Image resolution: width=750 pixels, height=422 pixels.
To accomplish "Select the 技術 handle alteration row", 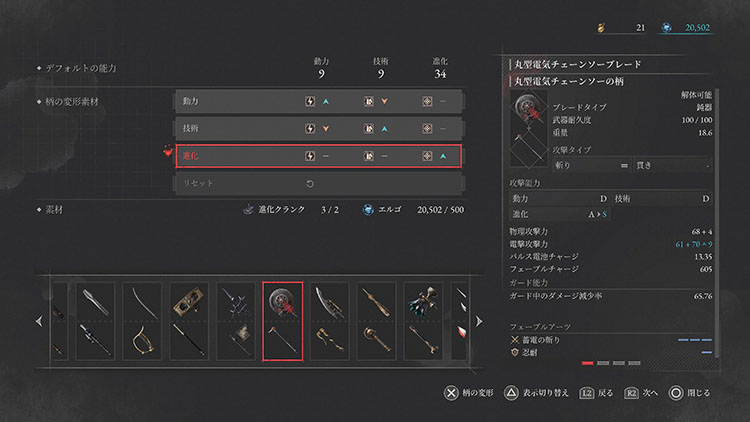I will coord(319,129).
